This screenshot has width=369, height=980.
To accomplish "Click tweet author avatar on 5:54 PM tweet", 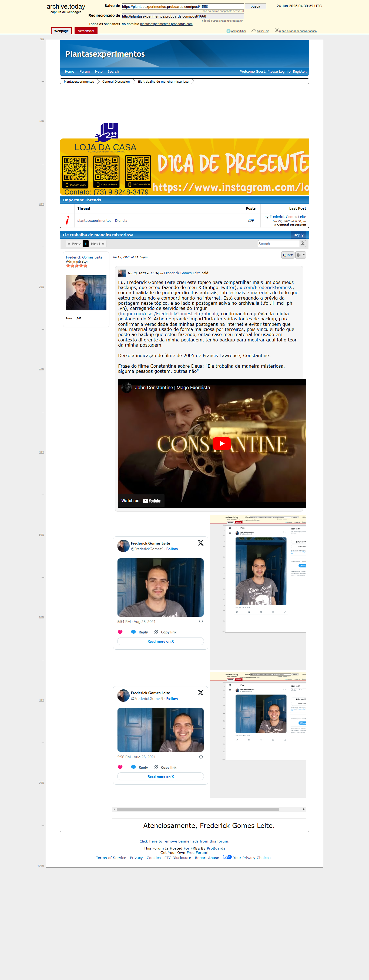I will tap(123, 546).
